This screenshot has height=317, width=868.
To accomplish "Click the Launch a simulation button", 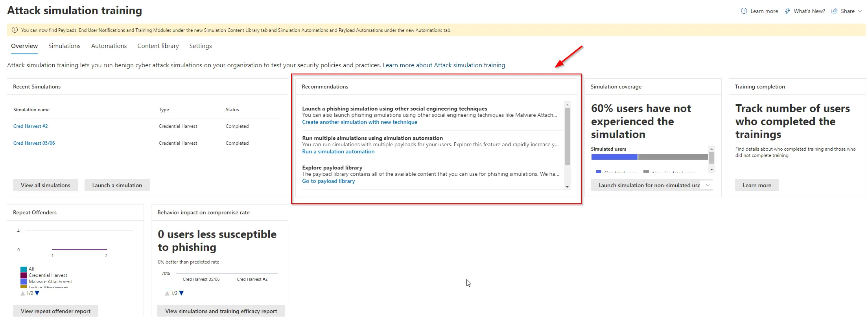I will (x=117, y=185).
